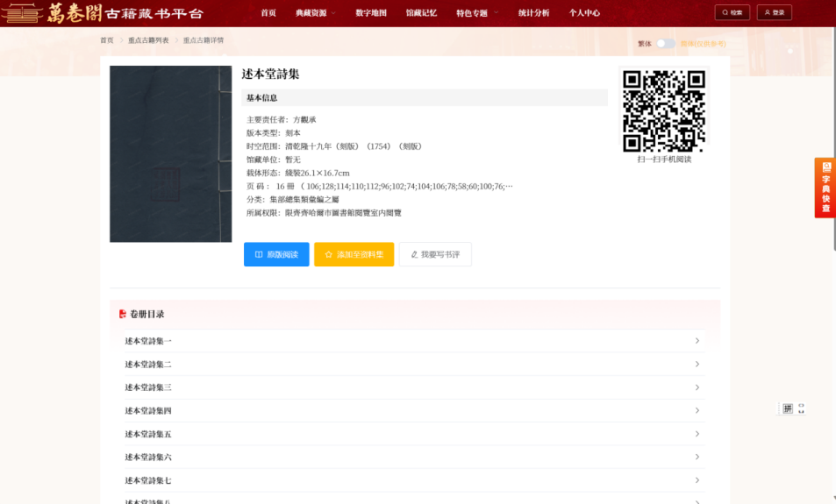Expand the 特色专题 dropdown menu
The image size is (836, 504).
[x=477, y=13]
